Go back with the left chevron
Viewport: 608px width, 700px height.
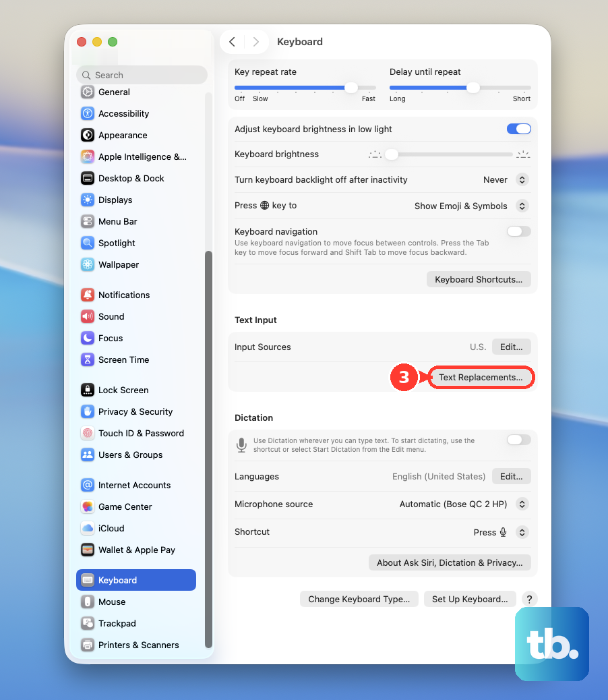click(232, 42)
